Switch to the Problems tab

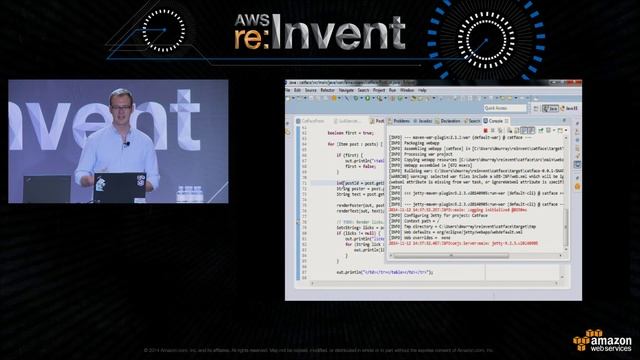pos(399,121)
